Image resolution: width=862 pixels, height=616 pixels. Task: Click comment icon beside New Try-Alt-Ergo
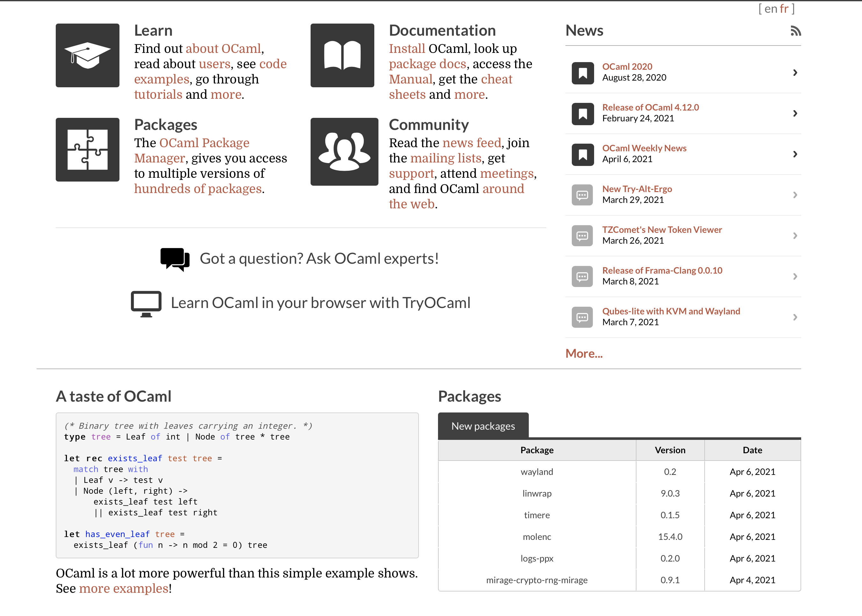[582, 195]
